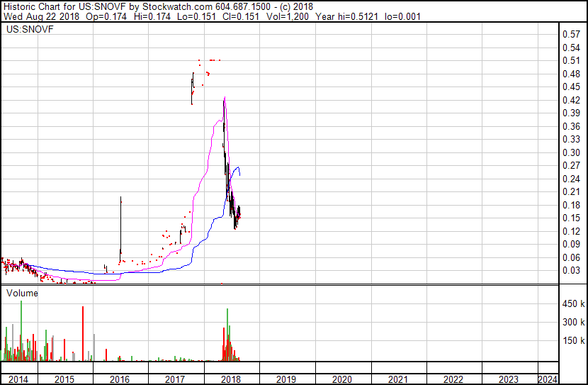Click the lo=0.001 yearly low value
588x385 pixels.
402,16
